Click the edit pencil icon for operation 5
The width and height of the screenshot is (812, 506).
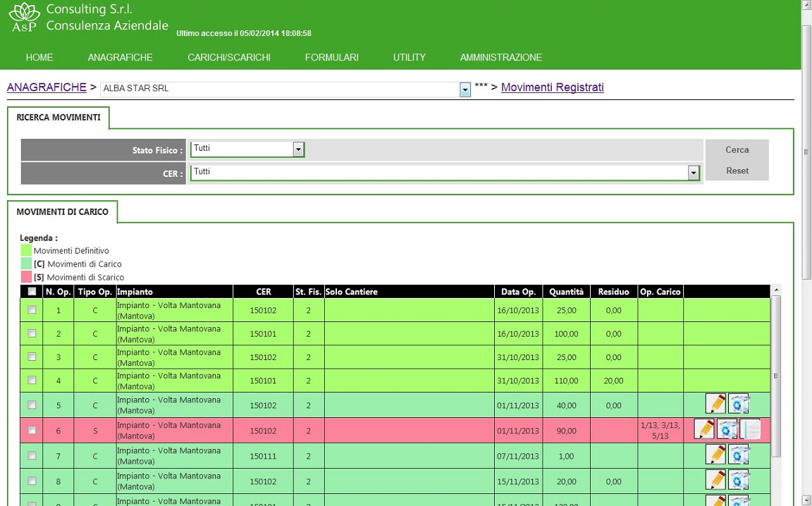tap(715, 403)
